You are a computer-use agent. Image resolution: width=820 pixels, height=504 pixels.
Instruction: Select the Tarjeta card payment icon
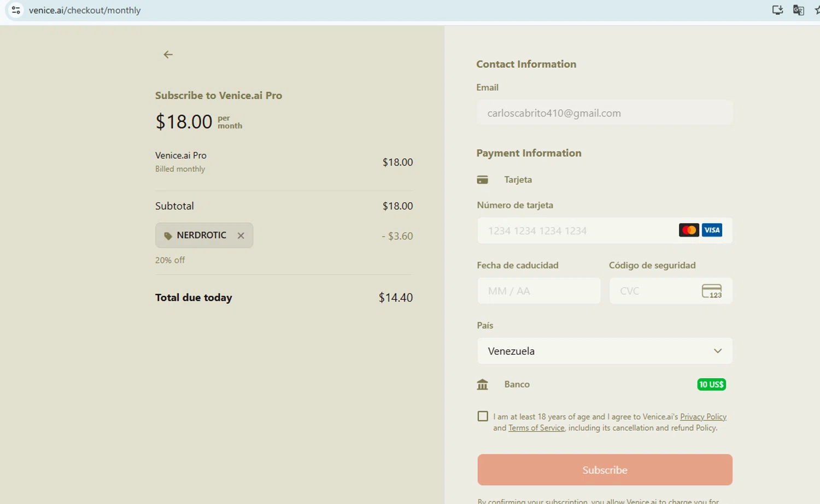pyautogui.click(x=482, y=180)
